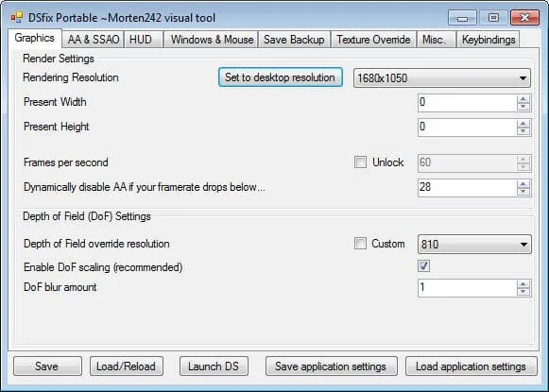The height and width of the screenshot is (392, 549).
Task: Click the Frames per second label
Action: click(66, 162)
